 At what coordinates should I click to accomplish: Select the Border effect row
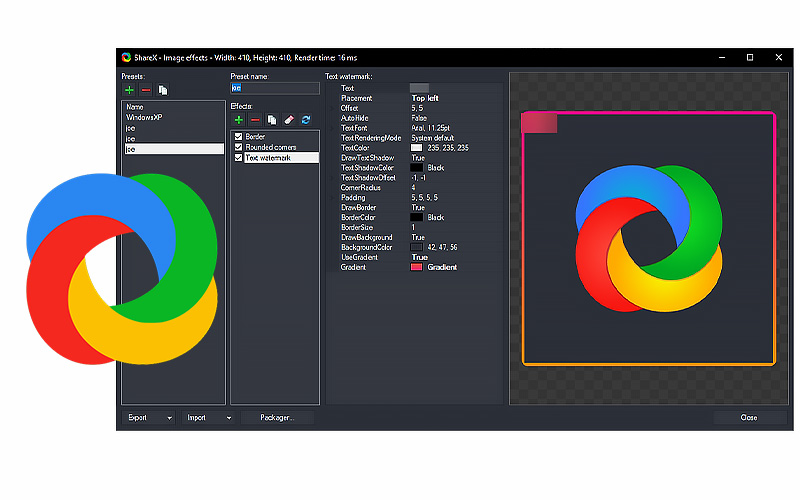(x=282, y=137)
